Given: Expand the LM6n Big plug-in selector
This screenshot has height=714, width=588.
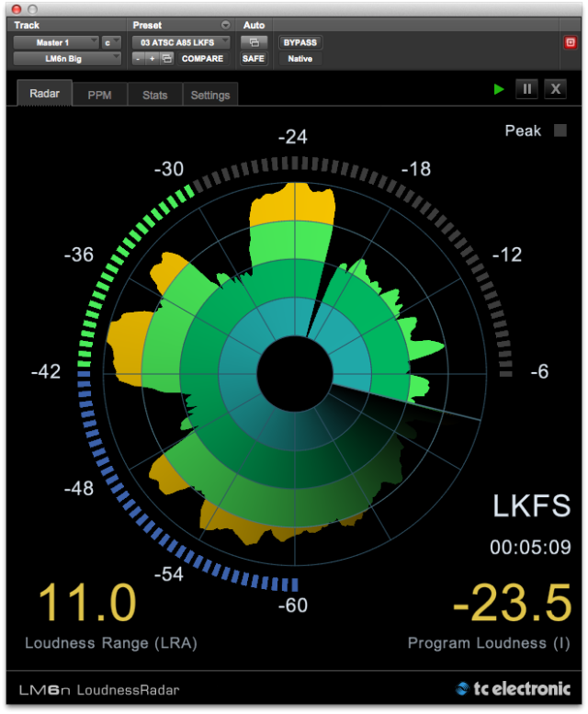Looking at the screenshot, I should click(67, 59).
